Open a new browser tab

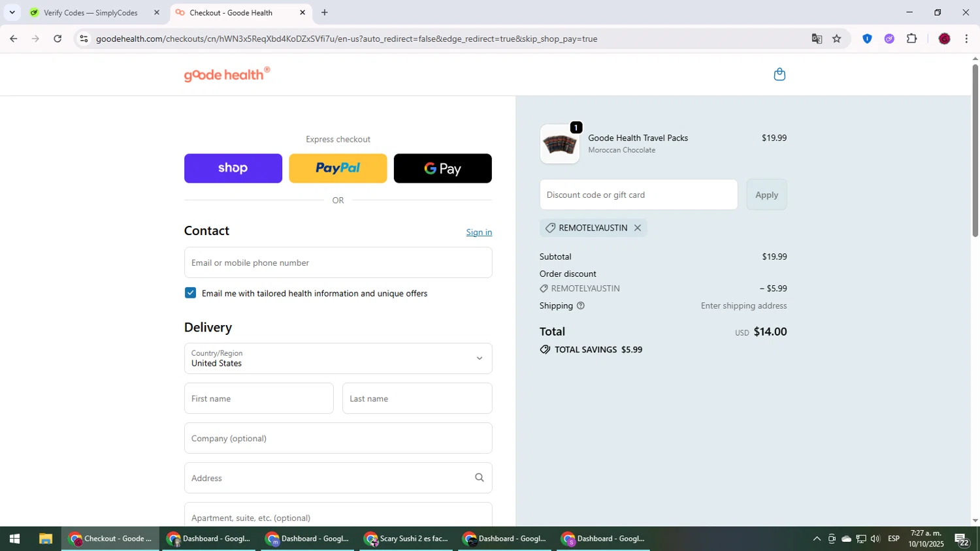pos(325,12)
